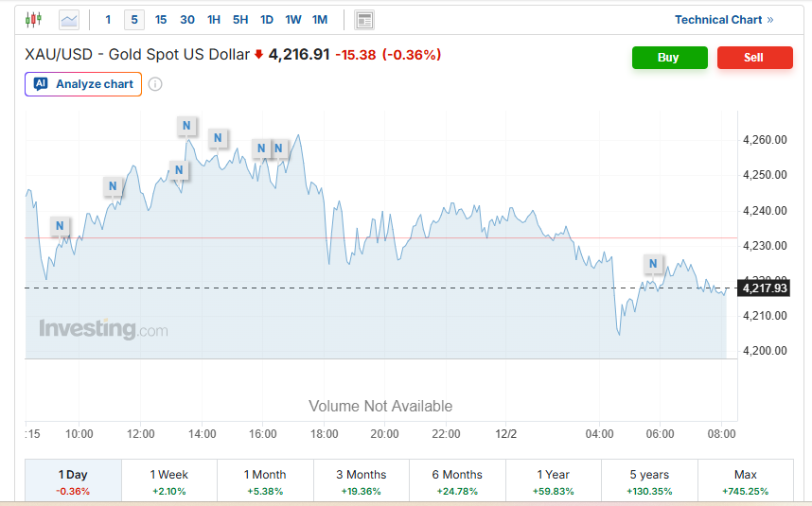This screenshot has height=506, width=812.
Task: Click the red down arrow price indicator
Action: point(258,55)
